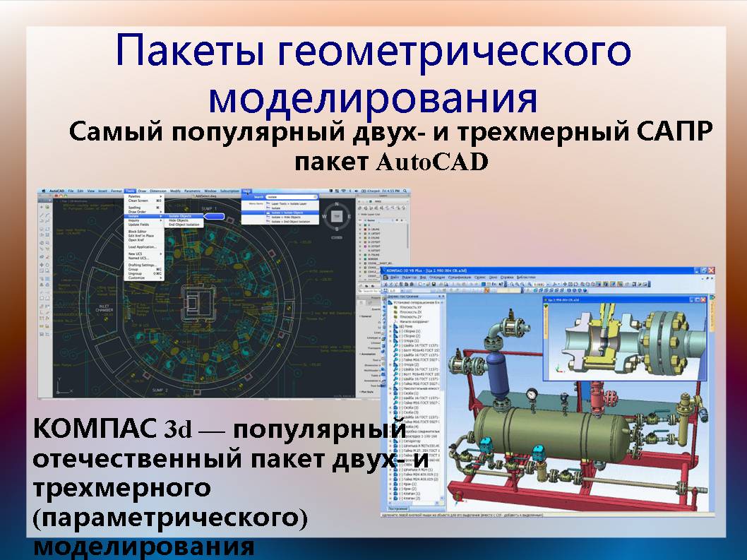Choose Load Application from the Tools menu
Screen dimensions: 747x560
(144, 247)
